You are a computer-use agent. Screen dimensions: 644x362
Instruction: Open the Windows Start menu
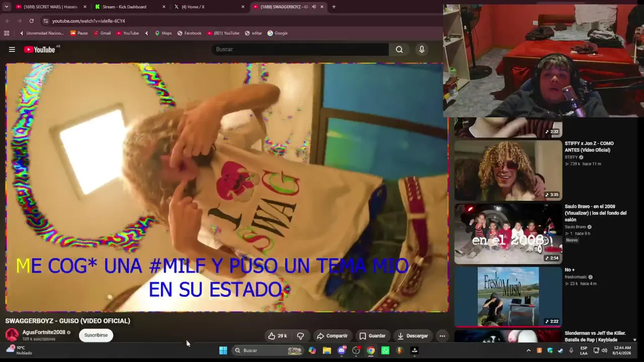tap(223, 350)
